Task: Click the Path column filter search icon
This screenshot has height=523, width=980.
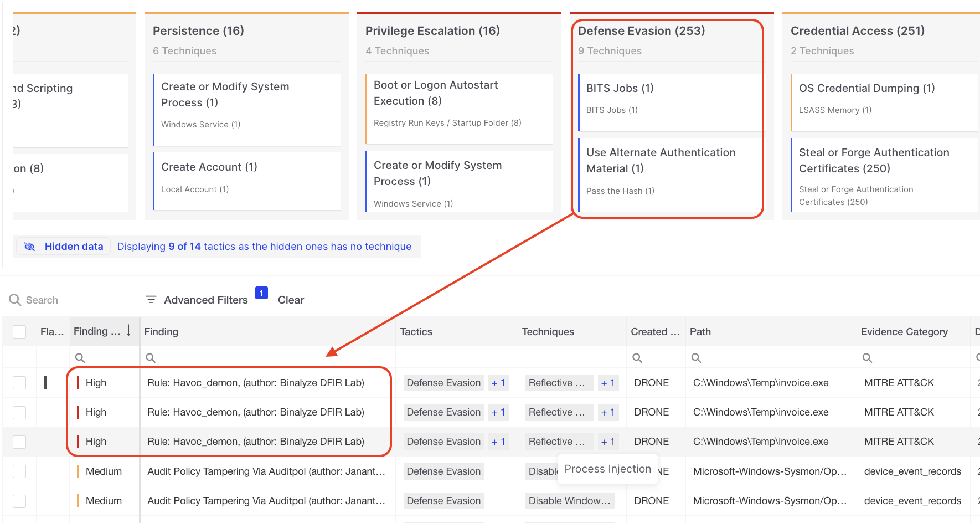Action: click(696, 358)
